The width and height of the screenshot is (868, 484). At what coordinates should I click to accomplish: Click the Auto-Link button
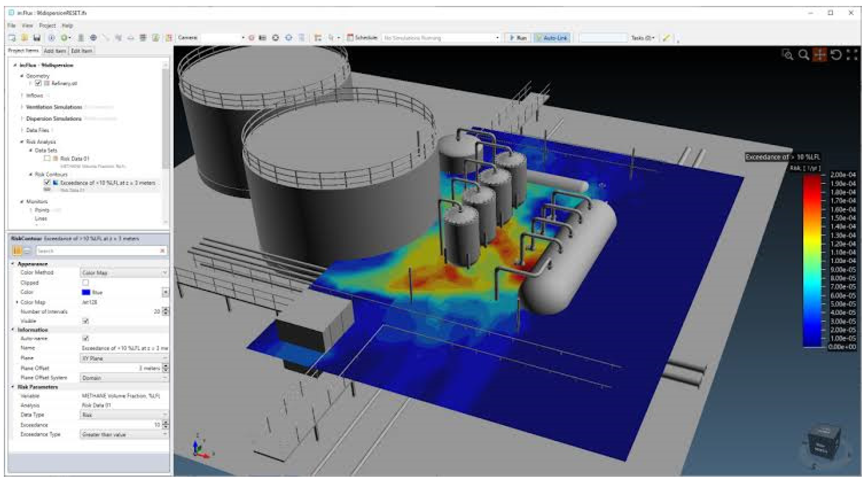pos(552,38)
